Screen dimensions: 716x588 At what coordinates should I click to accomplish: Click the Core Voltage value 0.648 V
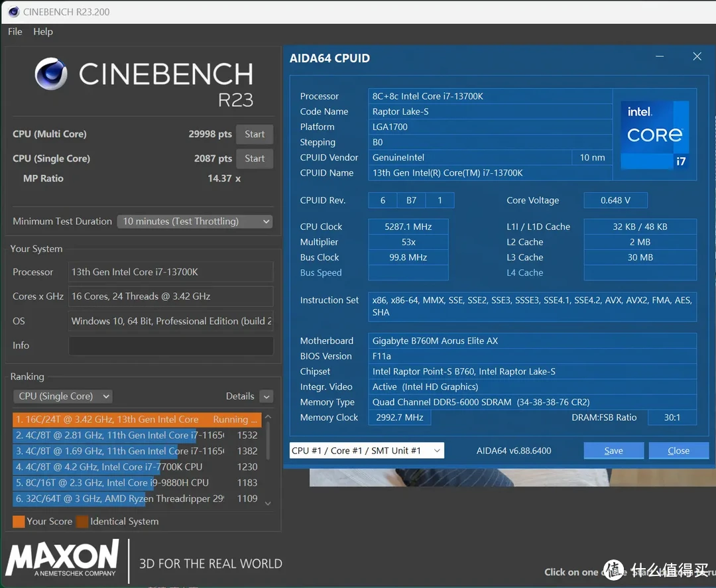coord(615,200)
